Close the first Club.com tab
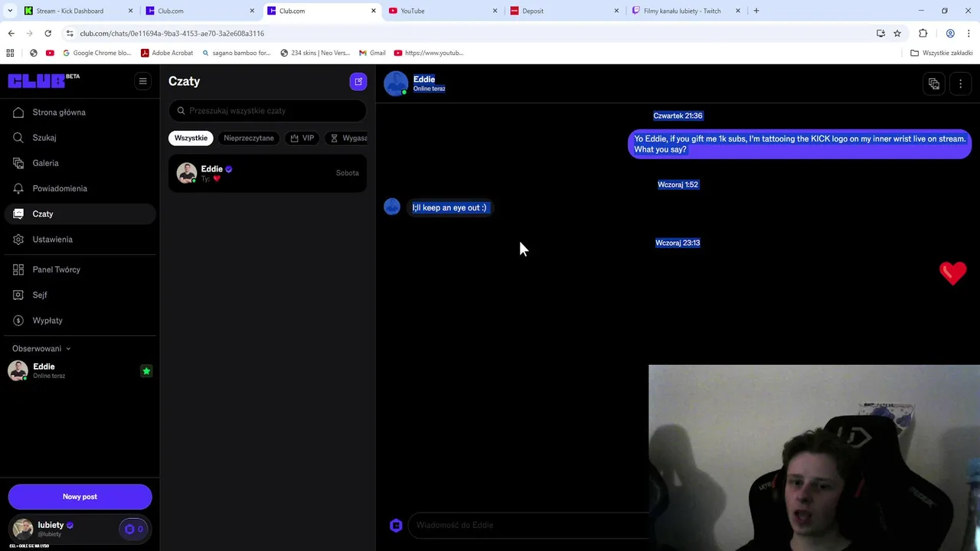Screen dimensions: 980x551 [252, 11]
